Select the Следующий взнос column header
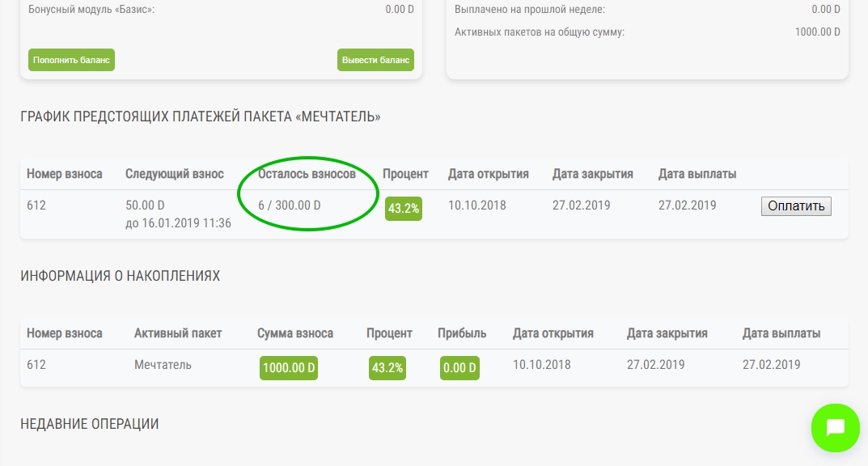 coord(175,174)
